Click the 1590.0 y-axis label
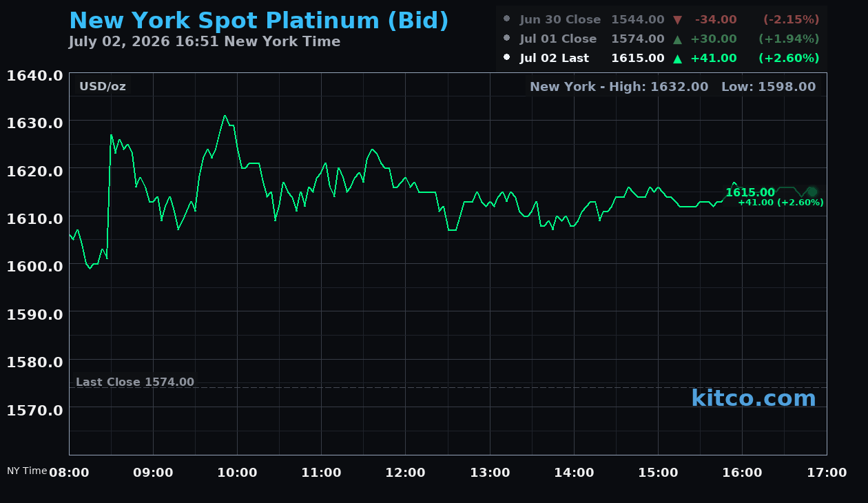The height and width of the screenshot is (503, 868). [35, 314]
